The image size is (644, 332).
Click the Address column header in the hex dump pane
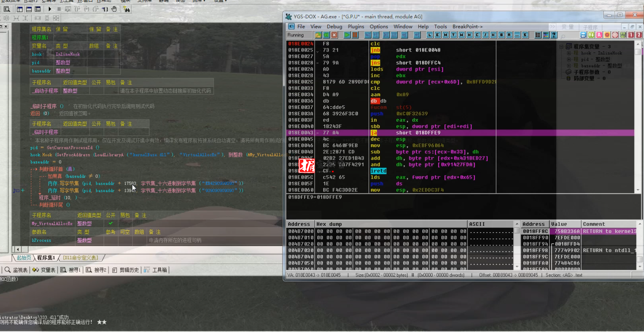[x=300, y=224]
